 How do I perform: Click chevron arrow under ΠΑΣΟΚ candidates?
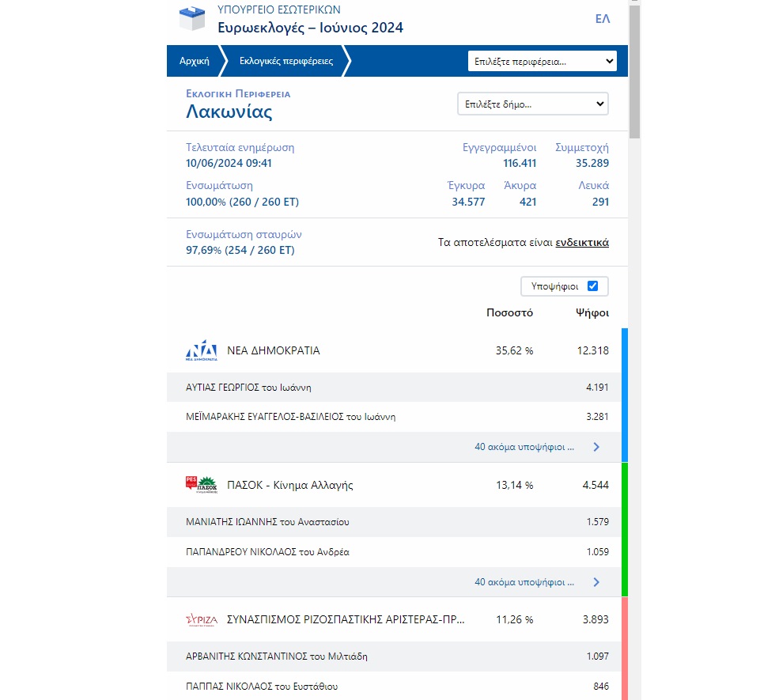[x=596, y=582]
